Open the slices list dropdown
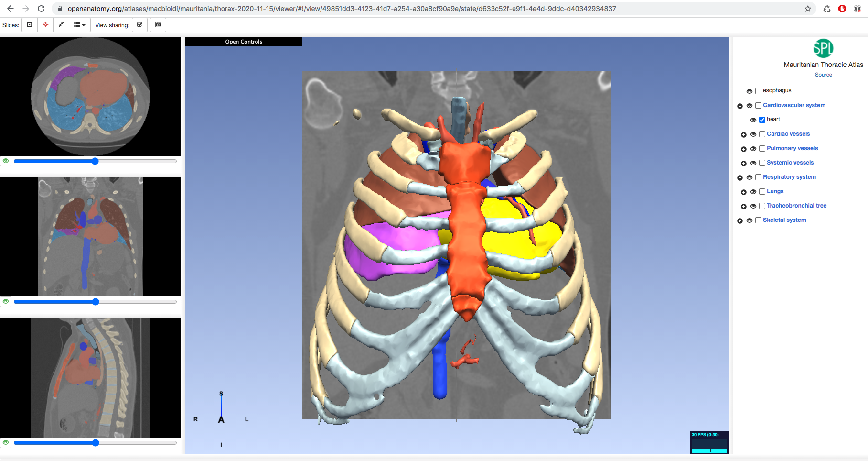 80,24
